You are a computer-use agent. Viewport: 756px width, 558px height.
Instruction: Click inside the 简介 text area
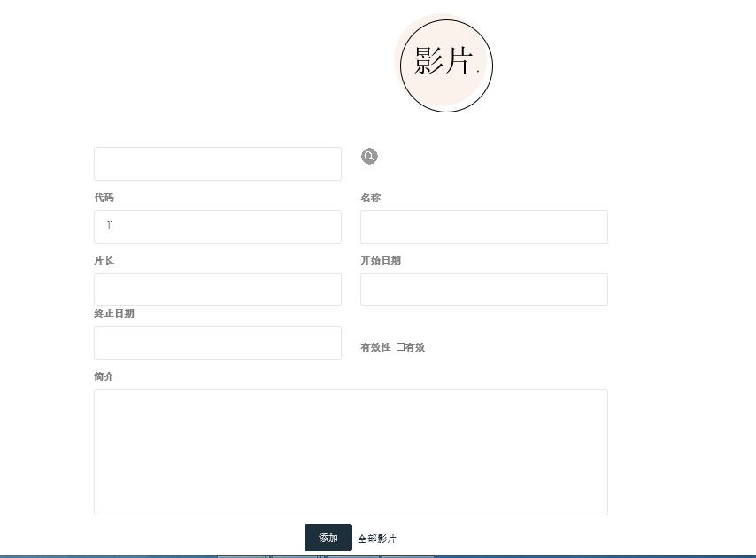coord(351,453)
